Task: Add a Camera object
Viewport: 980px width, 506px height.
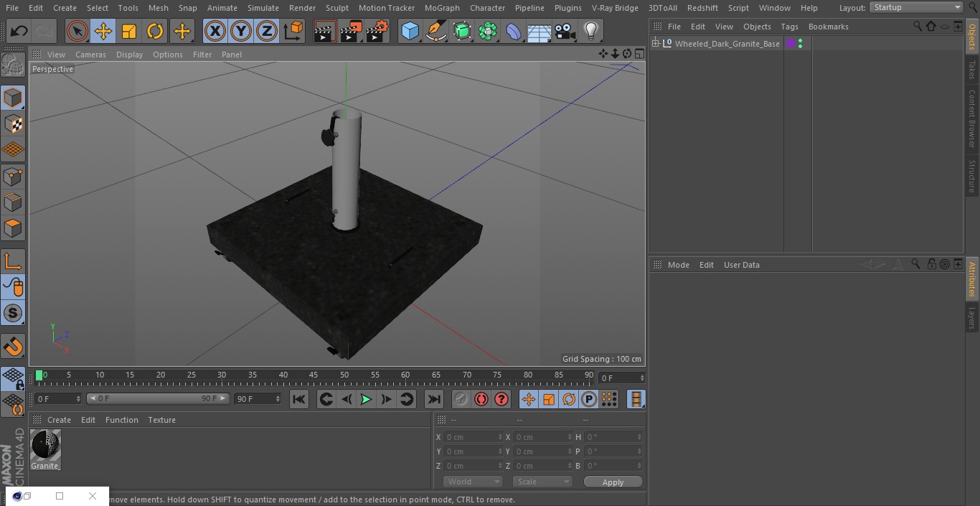Action: (x=565, y=32)
